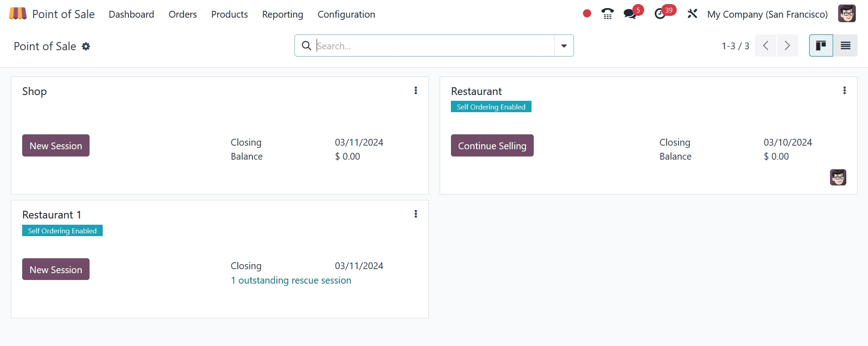Click the Point of Sale app logo

point(18,14)
